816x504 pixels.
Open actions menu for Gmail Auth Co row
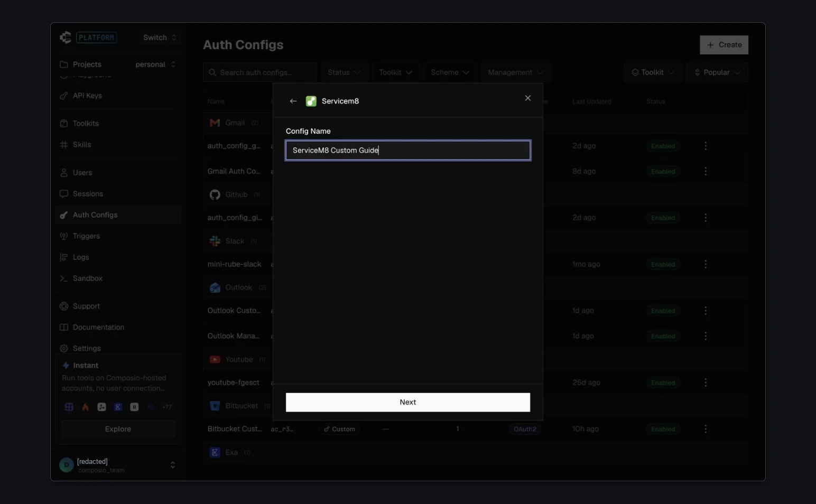pyautogui.click(x=706, y=171)
